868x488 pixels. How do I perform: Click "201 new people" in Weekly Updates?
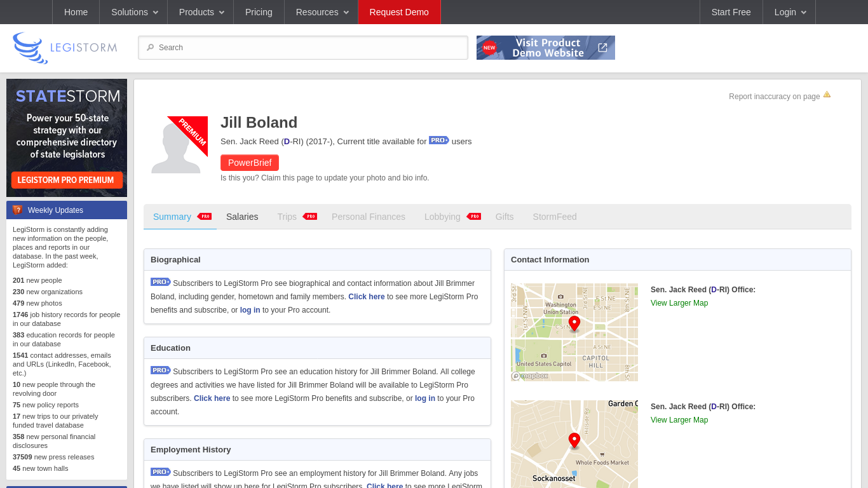click(37, 280)
